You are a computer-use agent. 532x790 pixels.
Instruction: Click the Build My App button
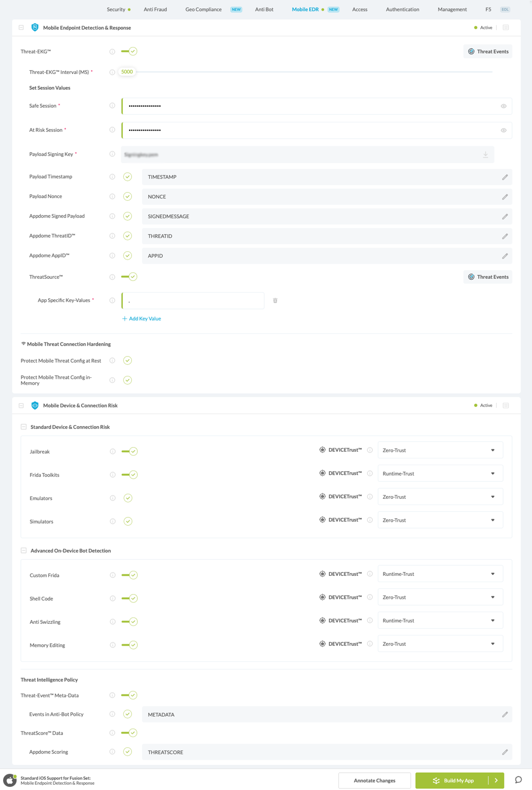coord(453,781)
